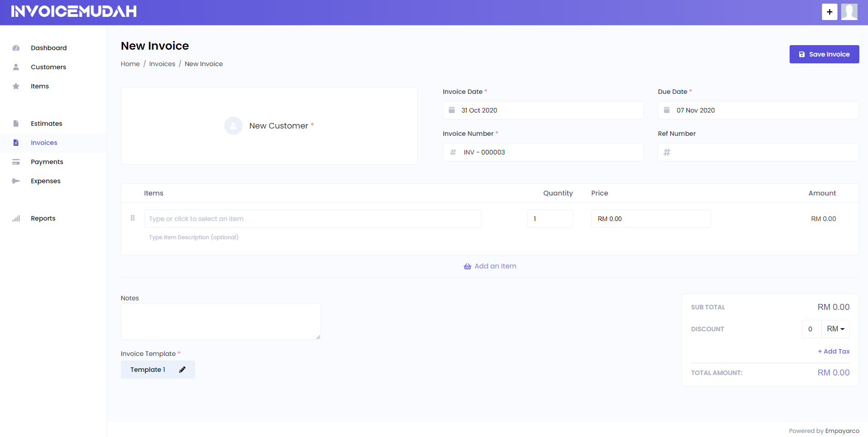The height and width of the screenshot is (437, 868).
Task: Click the Add an Item link
Action: pyautogui.click(x=490, y=266)
